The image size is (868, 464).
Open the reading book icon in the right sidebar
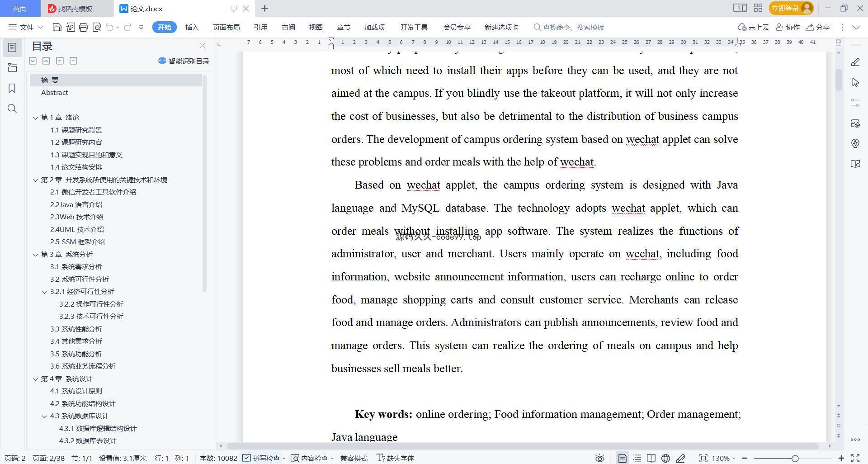tap(855, 164)
